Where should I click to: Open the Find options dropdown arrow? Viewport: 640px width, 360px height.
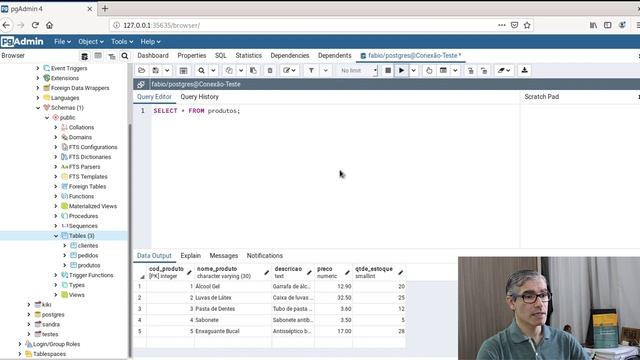[x=213, y=70]
